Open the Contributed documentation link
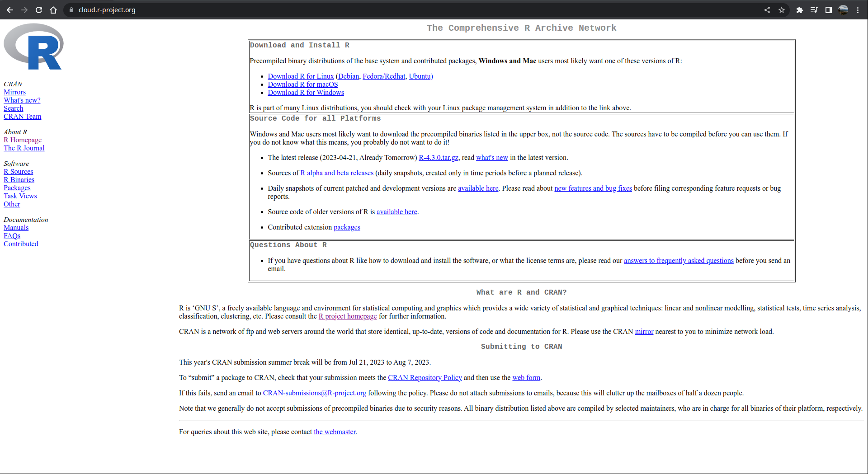The height and width of the screenshot is (474, 868). [21, 244]
